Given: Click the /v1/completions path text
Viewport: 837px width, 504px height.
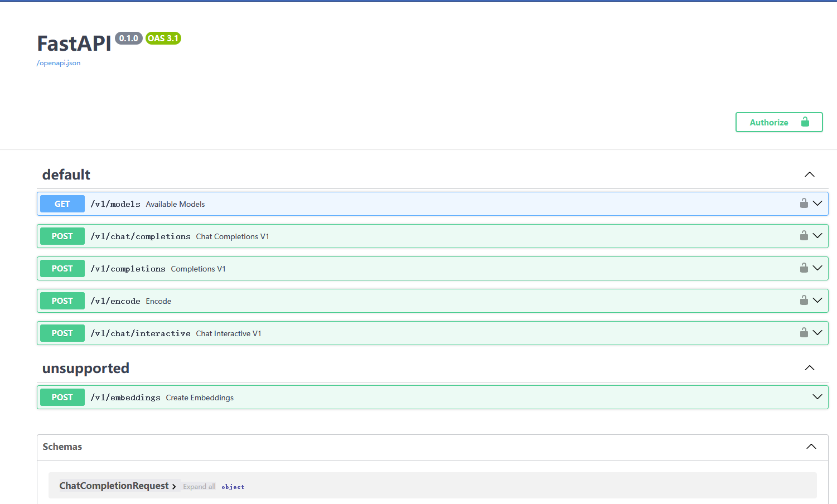Looking at the screenshot, I should coord(128,269).
